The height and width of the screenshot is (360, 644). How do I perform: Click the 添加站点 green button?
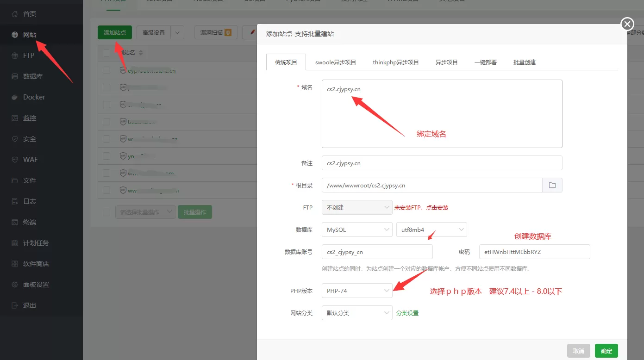115,33
